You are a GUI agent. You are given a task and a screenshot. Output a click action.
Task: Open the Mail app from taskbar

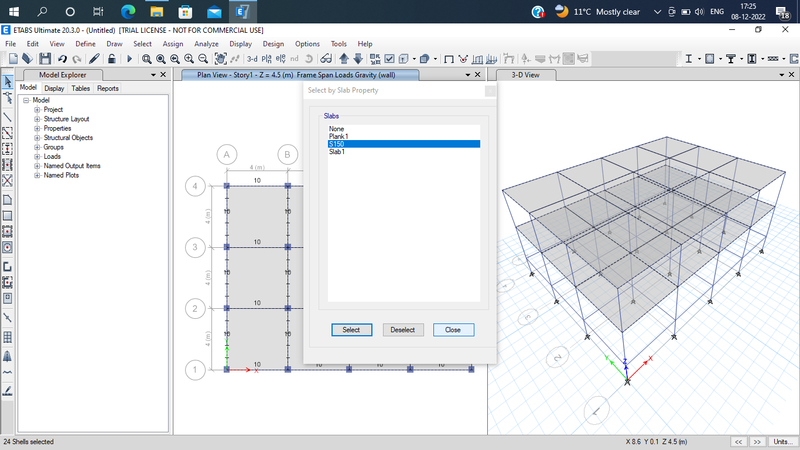214,11
